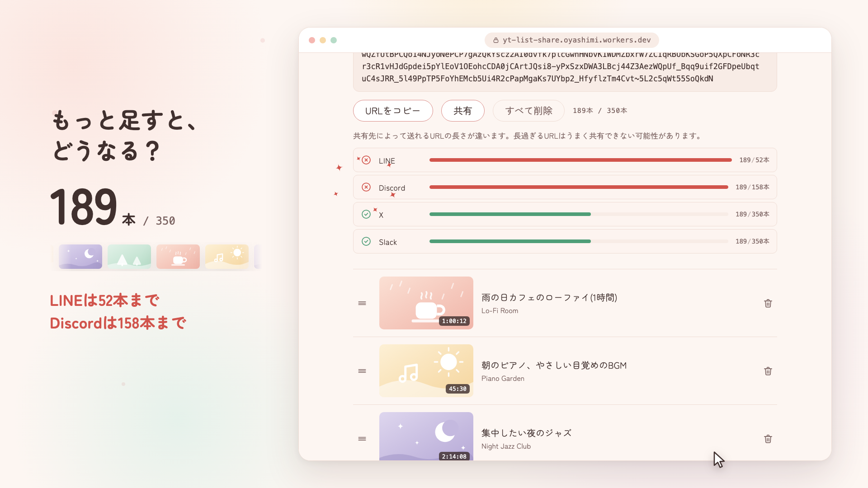
Task: Remove 集中したい夜のジャズ with trash icon
Action: click(x=768, y=439)
